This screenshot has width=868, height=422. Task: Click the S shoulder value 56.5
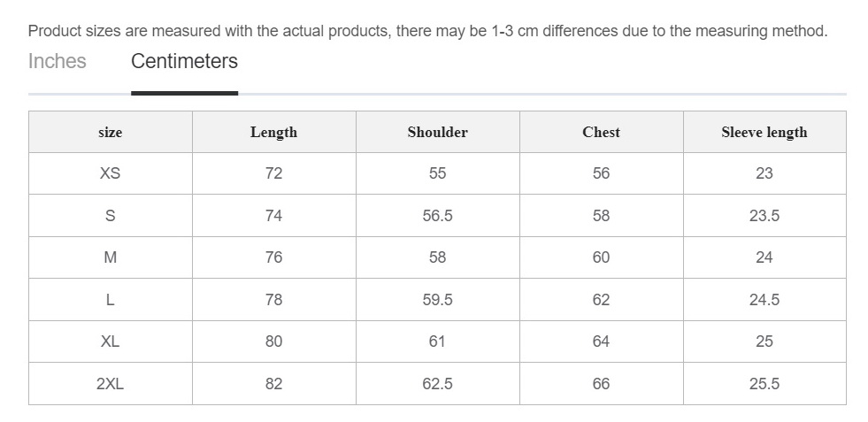(x=438, y=216)
